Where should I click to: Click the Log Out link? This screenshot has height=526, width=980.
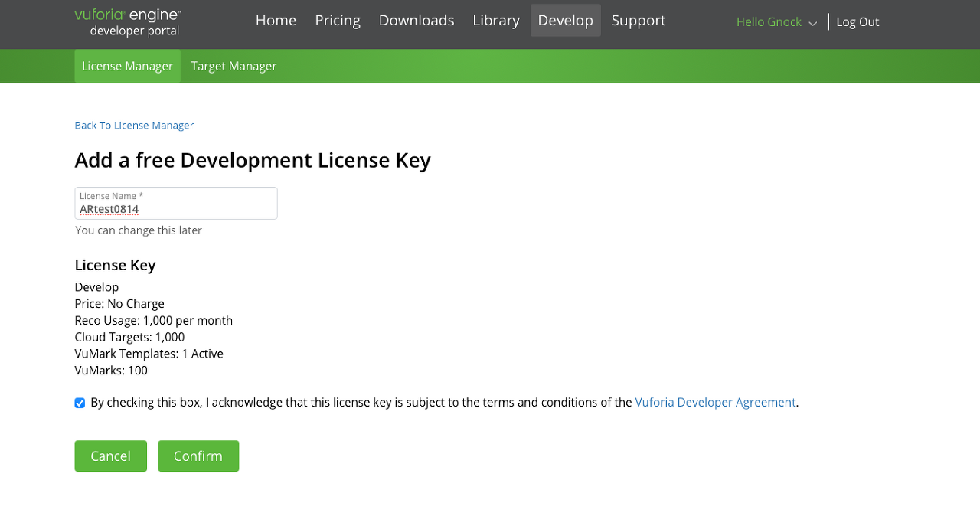(857, 22)
